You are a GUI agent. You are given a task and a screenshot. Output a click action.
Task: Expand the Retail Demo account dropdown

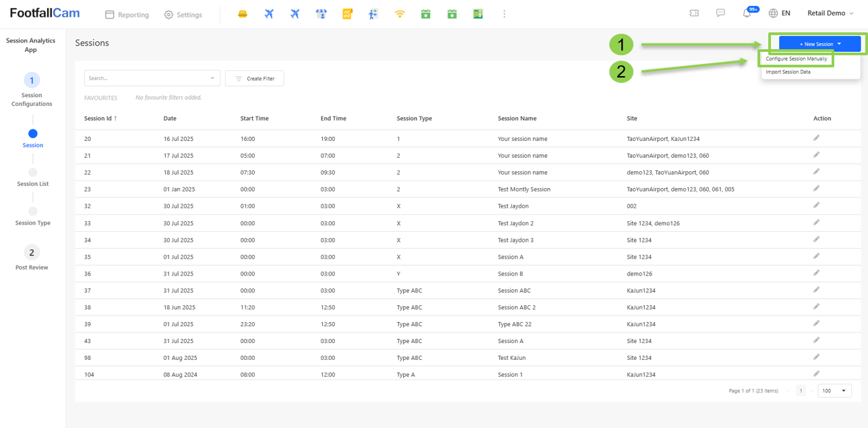830,13
